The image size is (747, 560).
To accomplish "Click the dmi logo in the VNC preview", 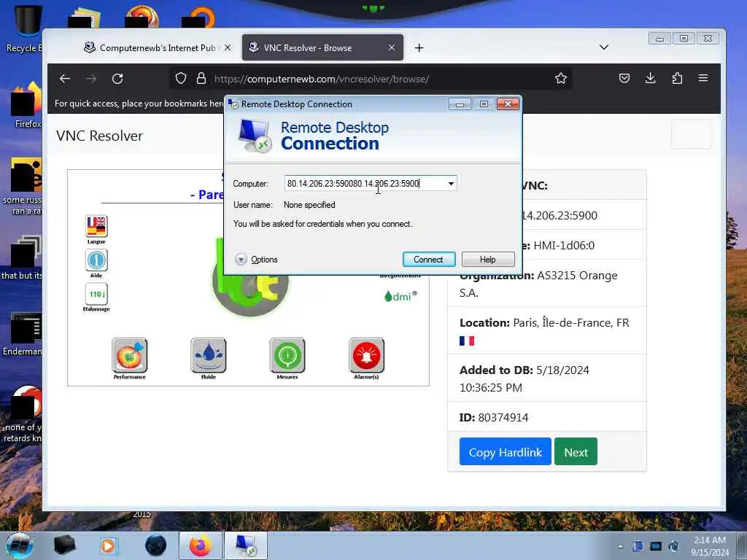I will pyautogui.click(x=400, y=296).
